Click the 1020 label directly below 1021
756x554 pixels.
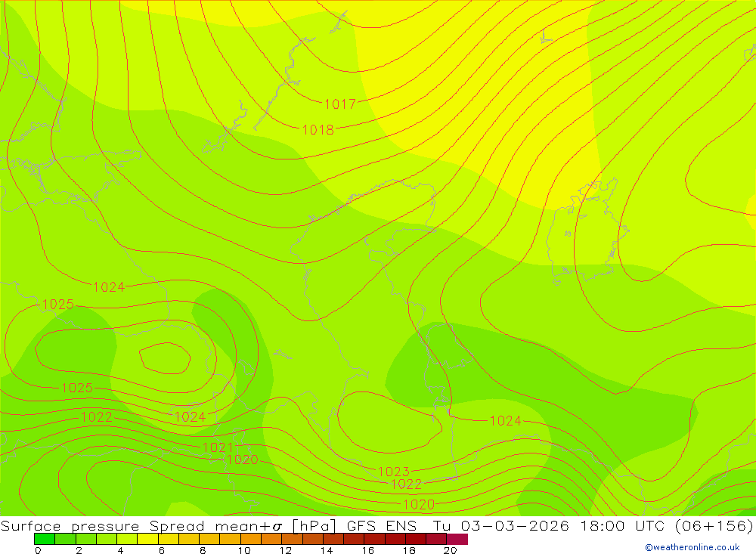coord(243,460)
